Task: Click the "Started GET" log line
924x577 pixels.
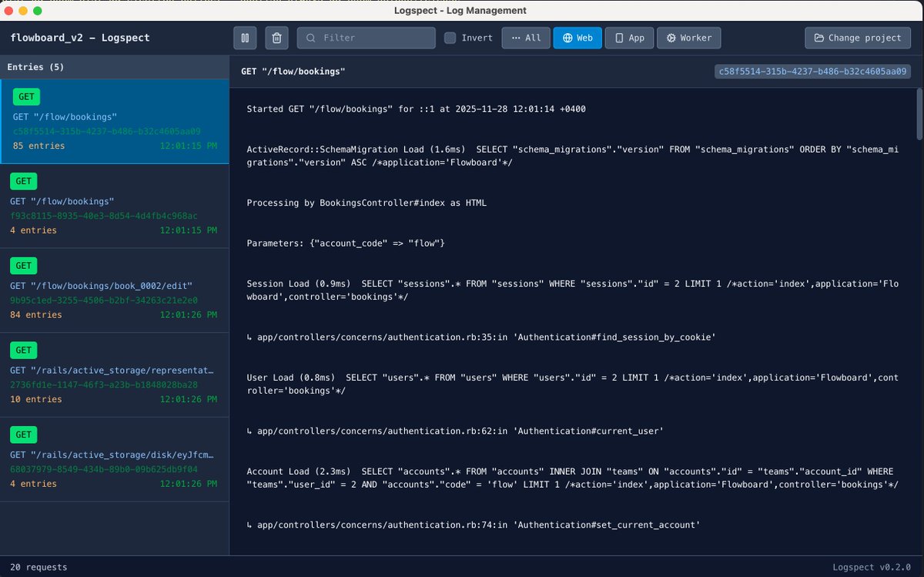Action: (x=416, y=109)
